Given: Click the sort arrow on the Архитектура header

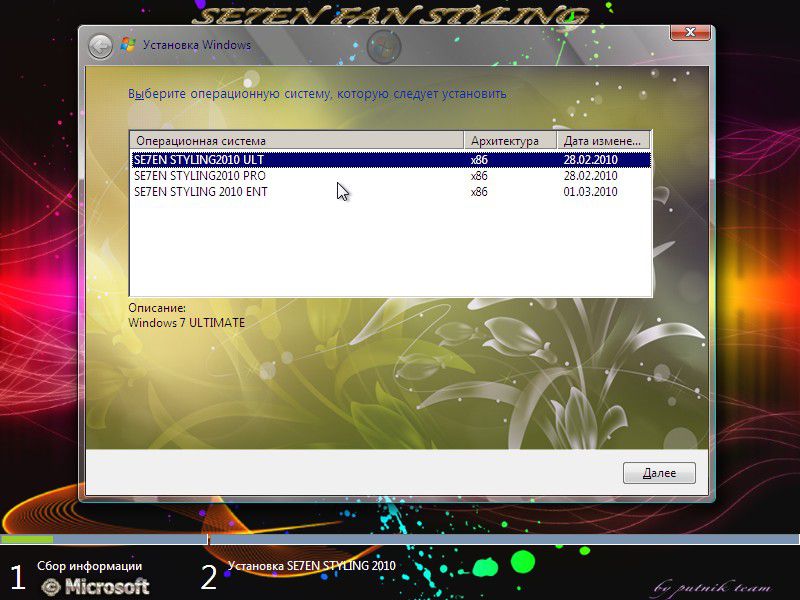Looking at the screenshot, I should pos(547,141).
